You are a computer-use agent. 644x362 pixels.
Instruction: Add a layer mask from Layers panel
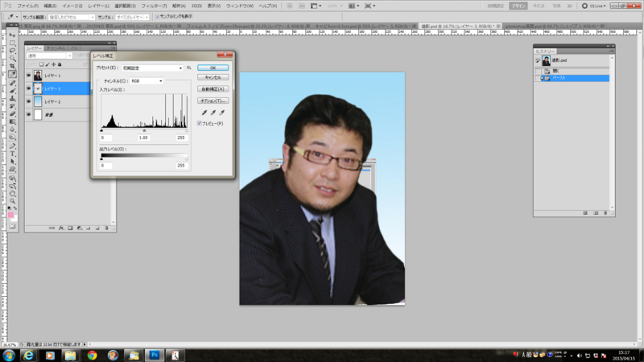pyautogui.click(x=70, y=228)
